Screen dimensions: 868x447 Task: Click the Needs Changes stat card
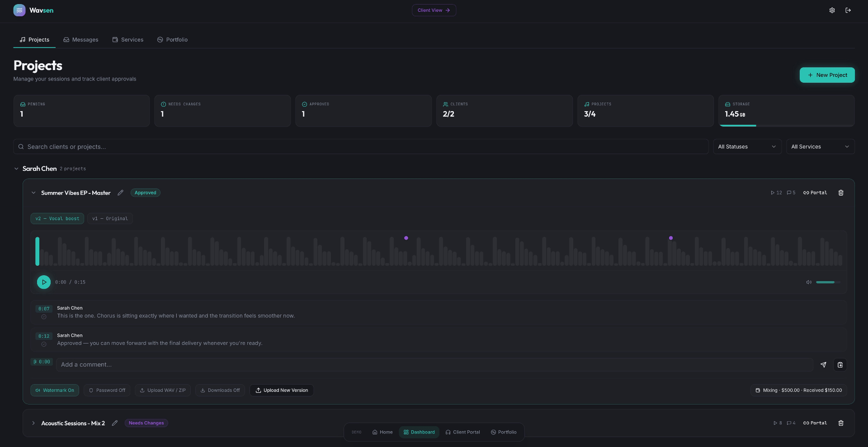click(222, 111)
